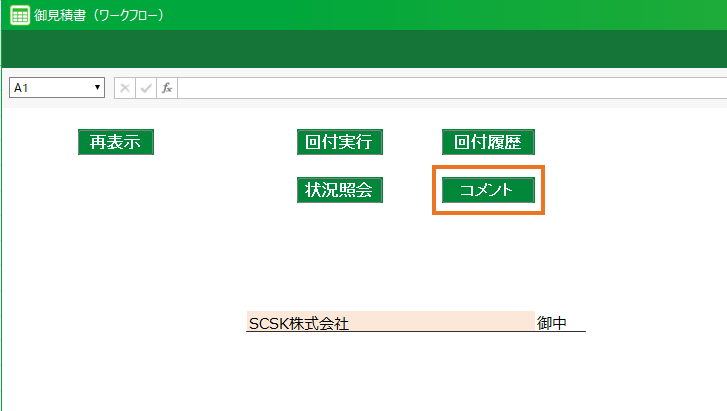Open the コメント button
Screen dimensions: 727x411
(x=488, y=190)
